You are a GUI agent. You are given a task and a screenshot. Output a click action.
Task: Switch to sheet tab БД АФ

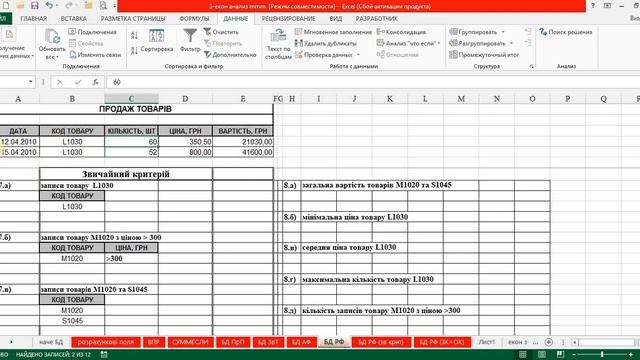(302, 342)
